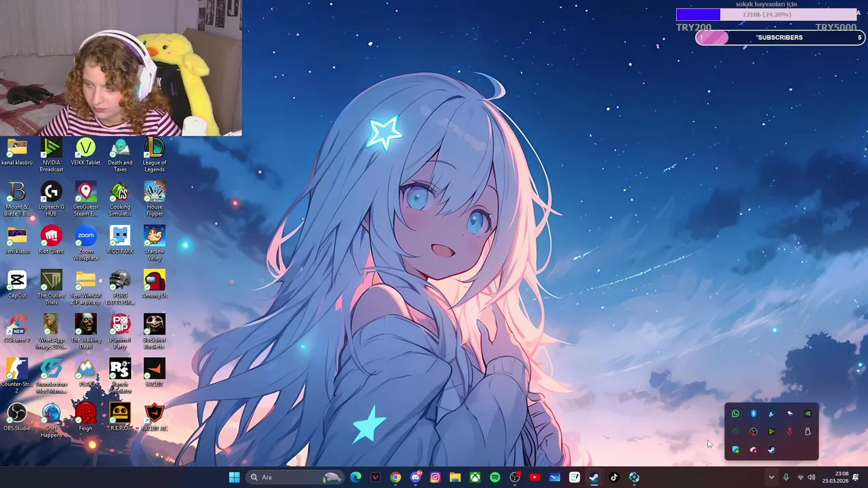Select the Death and Taxes game icon

120,155
